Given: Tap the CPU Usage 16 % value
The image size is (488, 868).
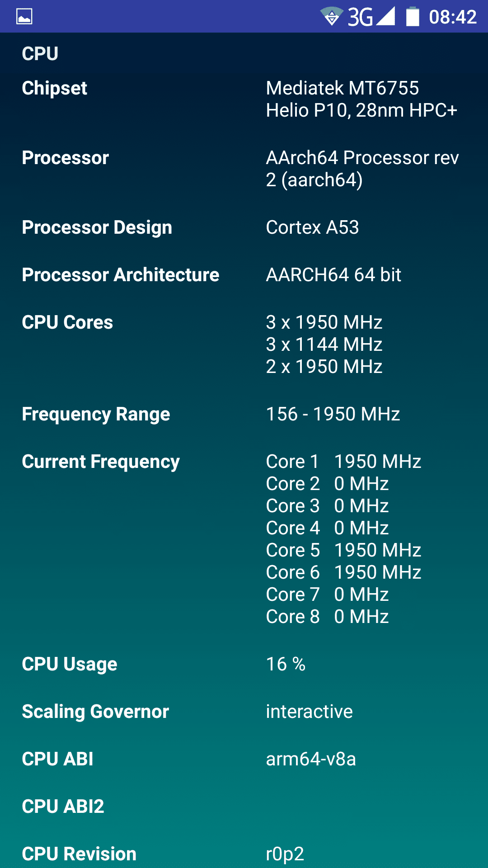Looking at the screenshot, I should coord(286,664).
